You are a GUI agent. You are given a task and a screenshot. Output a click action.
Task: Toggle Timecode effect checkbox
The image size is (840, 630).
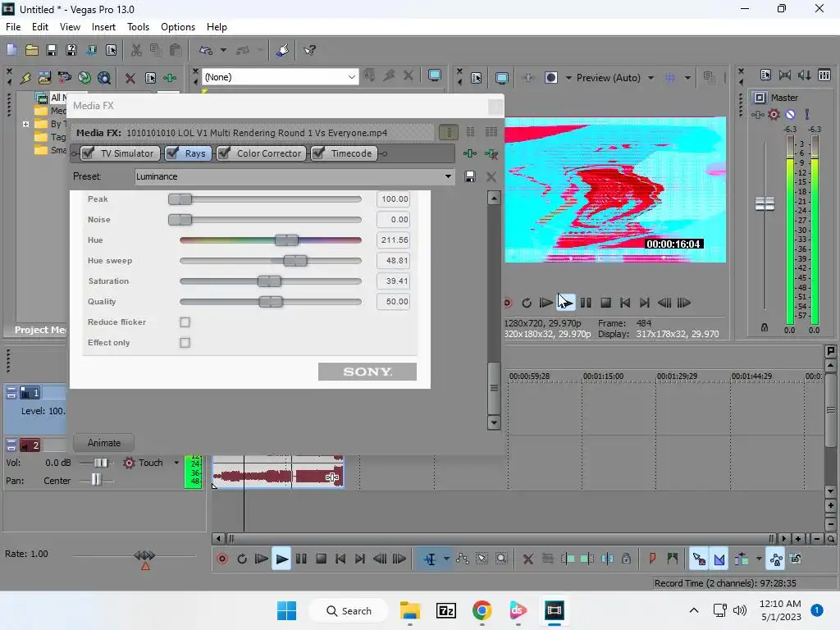tap(318, 153)
